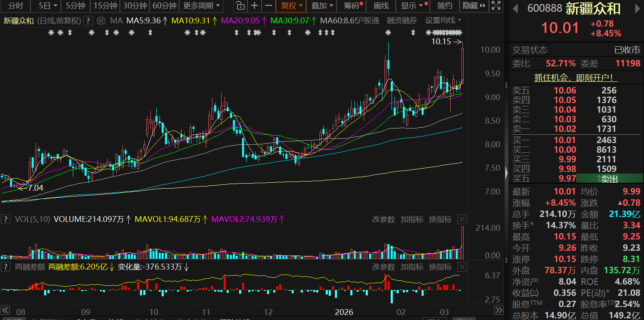Open moving average settings gear icon
Image resolution: width=644 pixels, height=320 pixels.
pos(101,21)
